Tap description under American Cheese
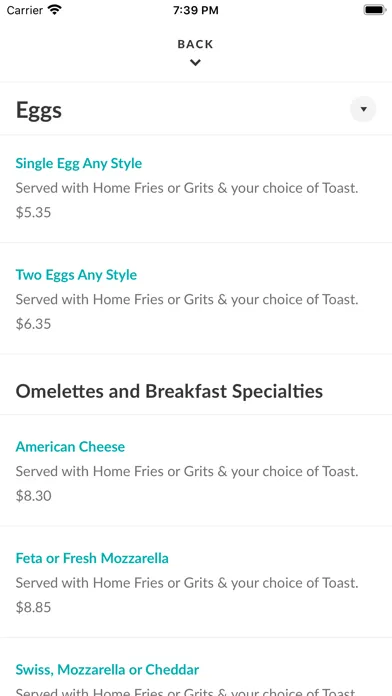392x696 pixels. click(x=187, y=471)
